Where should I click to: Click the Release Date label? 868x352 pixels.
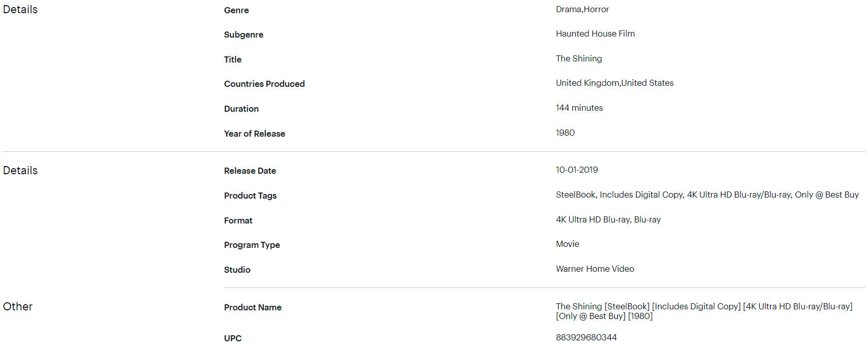[x=250, y=171]
